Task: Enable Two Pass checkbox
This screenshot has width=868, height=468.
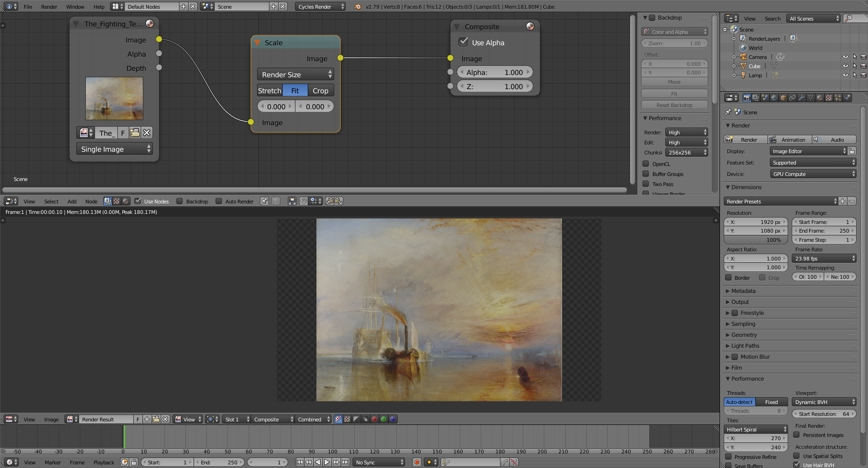Action: 646,184
